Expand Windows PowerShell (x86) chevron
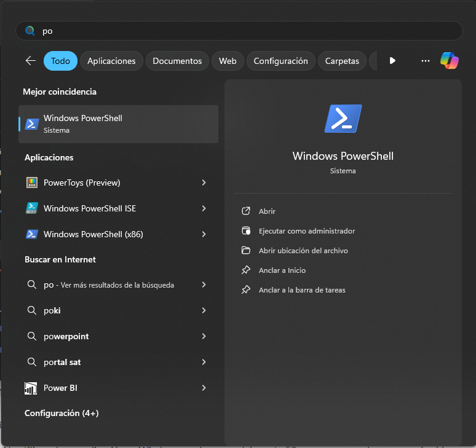 pyautogui.click(x=204, y=234)
